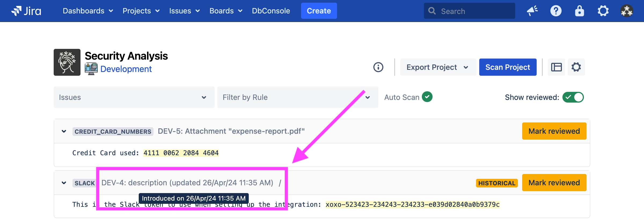This screenshot has width=644, height=221.
Task: Follow the Development project link
Action: pos(126,69)
